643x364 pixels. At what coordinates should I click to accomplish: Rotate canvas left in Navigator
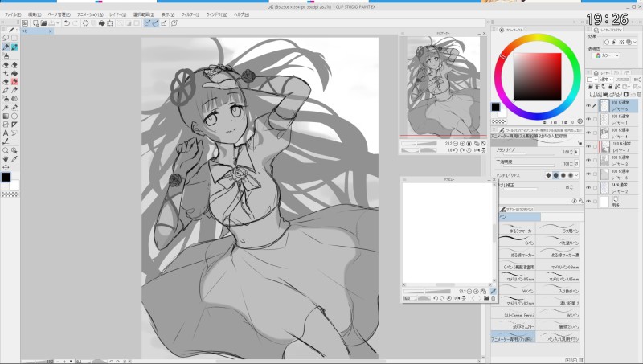455,150
